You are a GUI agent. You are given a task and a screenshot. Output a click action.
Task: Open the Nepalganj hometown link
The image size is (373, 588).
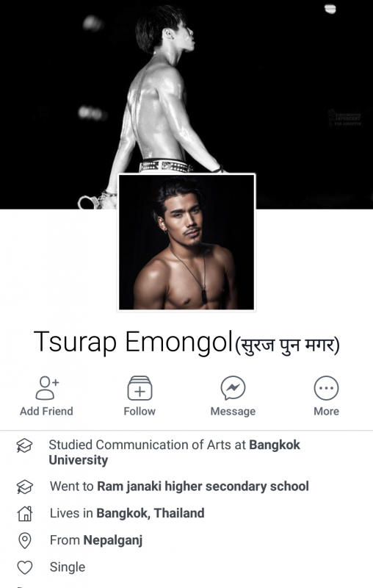point(113,540)
